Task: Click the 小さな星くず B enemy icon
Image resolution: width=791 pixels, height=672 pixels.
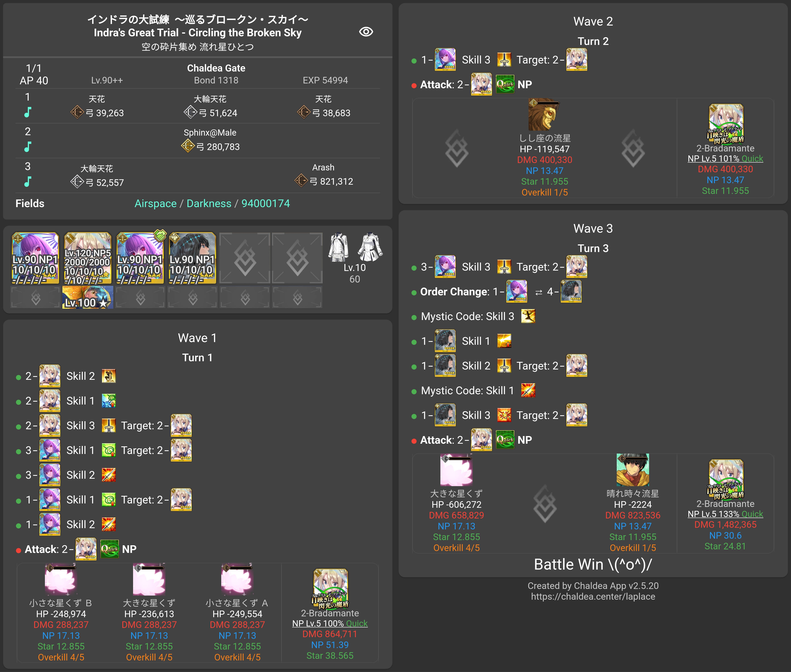Action: coord(61,579)
